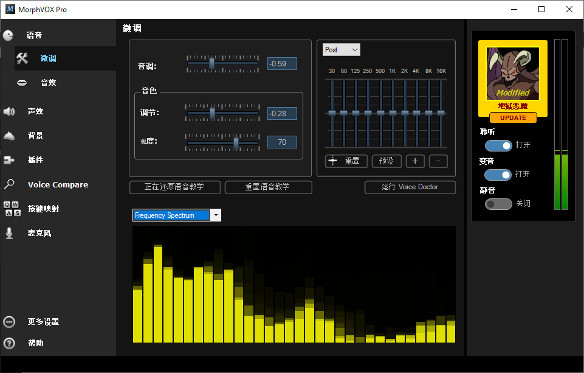This screenshot has width=584, height=373.
Task: Toggle the 变音 morph switch
Action: click(498, 175)
